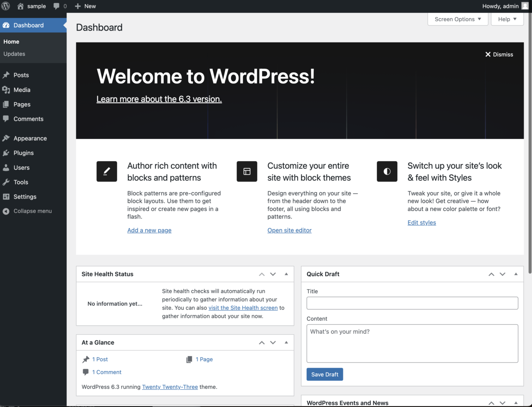Click the Settings icon in sidebar
The height and width of the screenshot is (407, 532).
click(6, 197)
